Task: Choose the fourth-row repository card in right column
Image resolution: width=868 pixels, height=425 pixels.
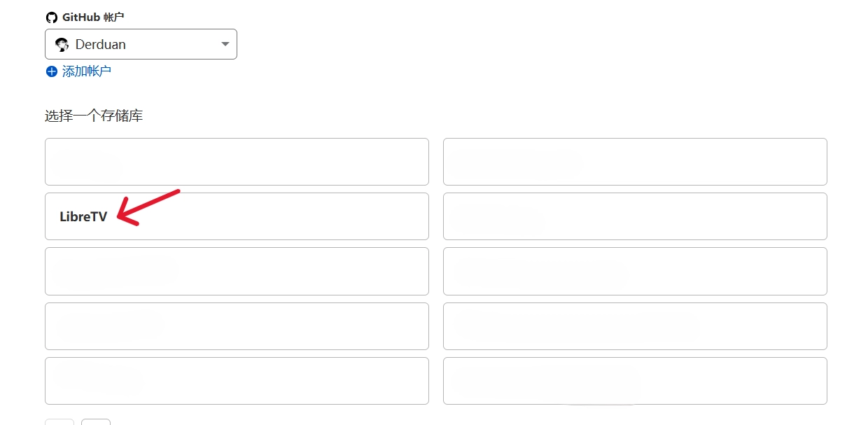Action: [x=635, y=326]
